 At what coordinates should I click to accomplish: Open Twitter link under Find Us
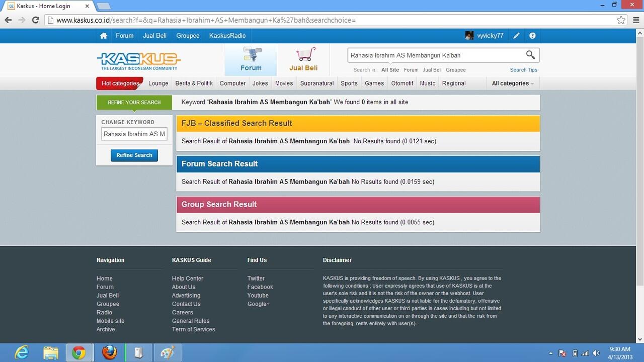(256, 279)
